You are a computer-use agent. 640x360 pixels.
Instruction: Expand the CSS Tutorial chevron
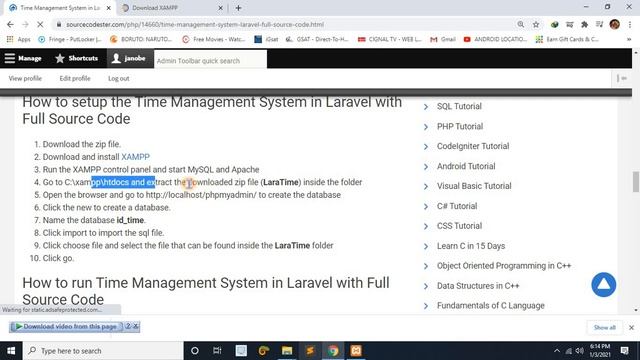pos(426,227)
